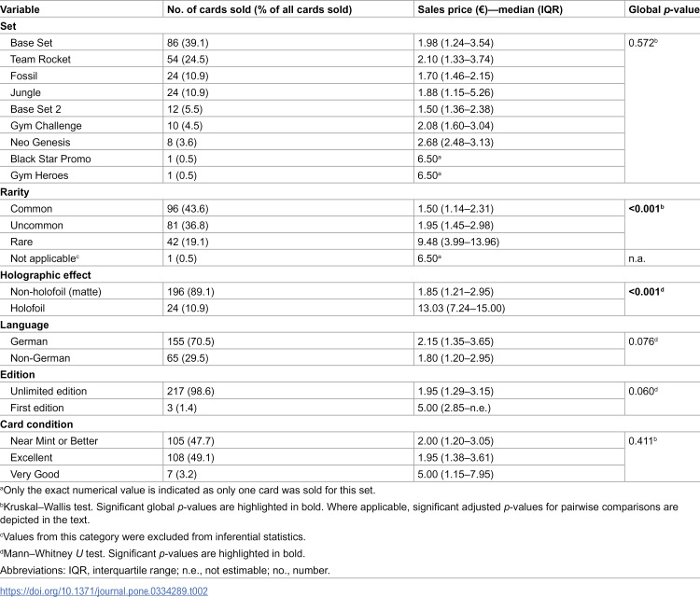Select the Kruskal–Wallis test footnote text

coord(340,513)
